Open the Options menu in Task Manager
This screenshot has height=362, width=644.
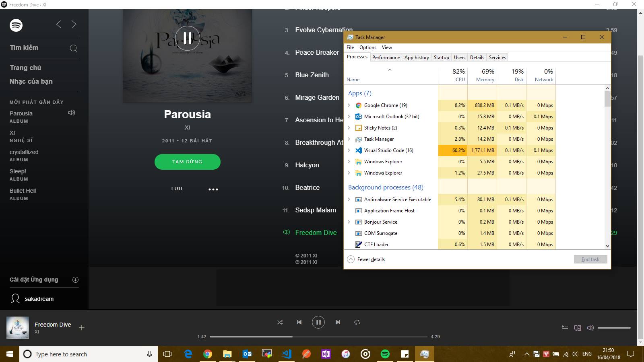pyautogui.click(x=368, y=47)
